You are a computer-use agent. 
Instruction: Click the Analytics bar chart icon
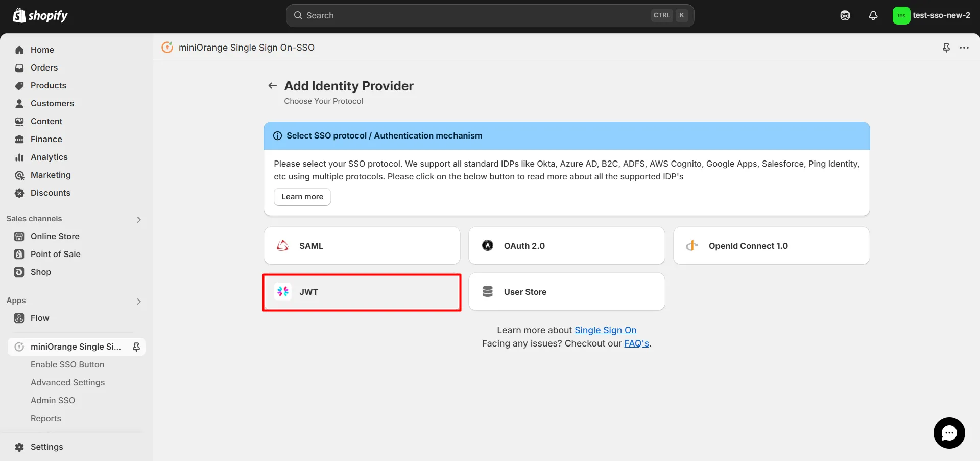point(19,157)
